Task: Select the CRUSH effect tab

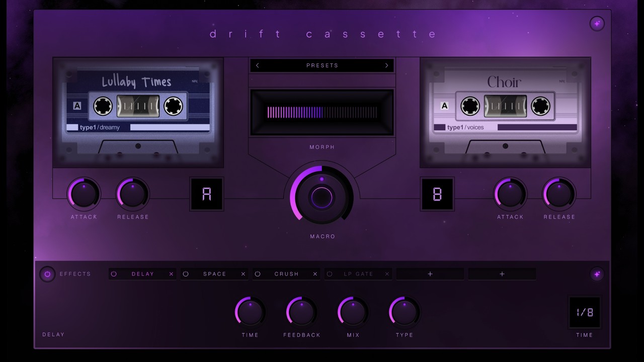Action: (x=286, y=274)
